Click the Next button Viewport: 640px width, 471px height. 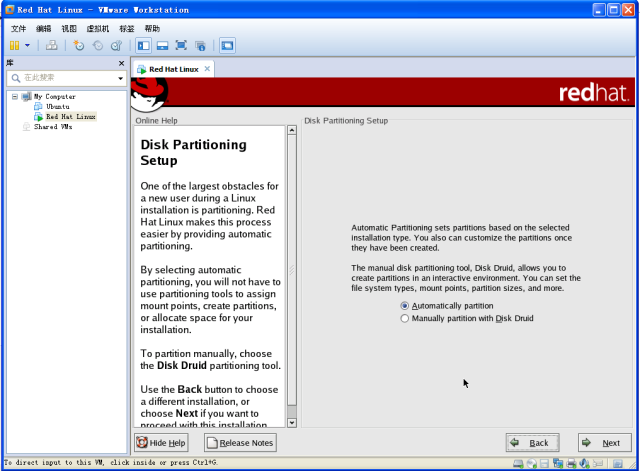[x=604, y=443]
